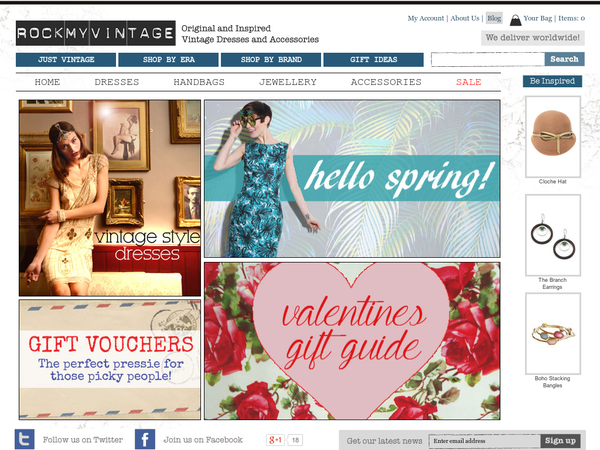Click the Google plus count 18

(295, 440)
